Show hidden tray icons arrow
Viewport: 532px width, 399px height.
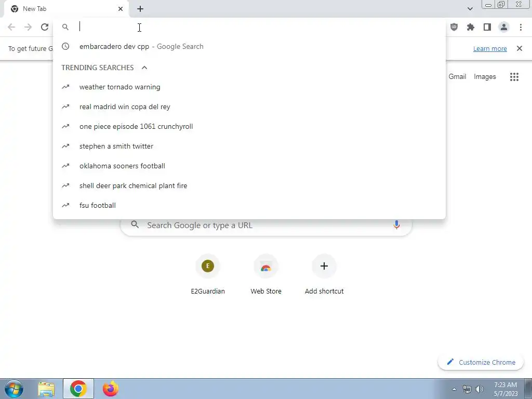(454, 389)
